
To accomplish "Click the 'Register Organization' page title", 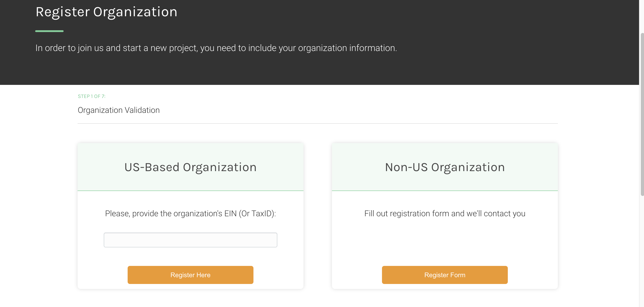I will click(106, 12).
